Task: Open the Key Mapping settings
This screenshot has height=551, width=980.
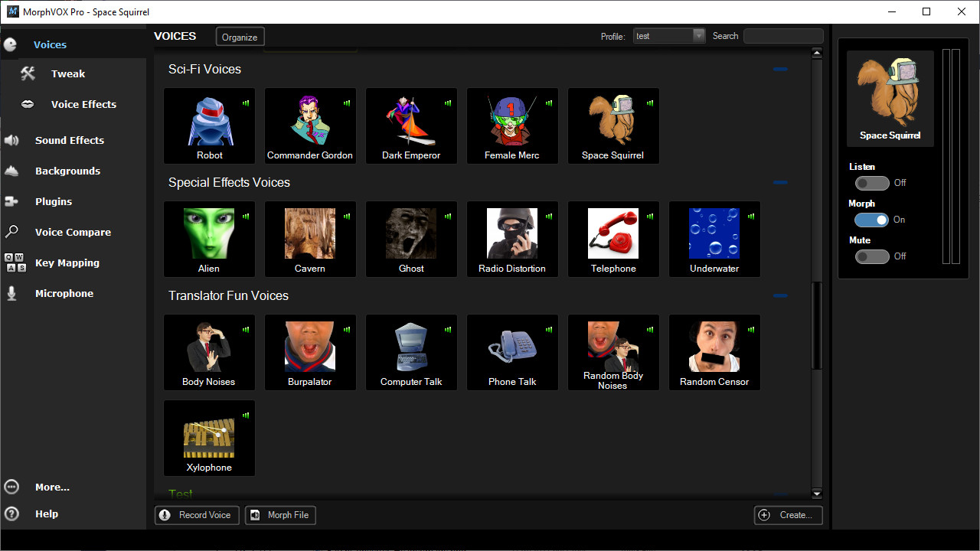Action: coord(67,262)
